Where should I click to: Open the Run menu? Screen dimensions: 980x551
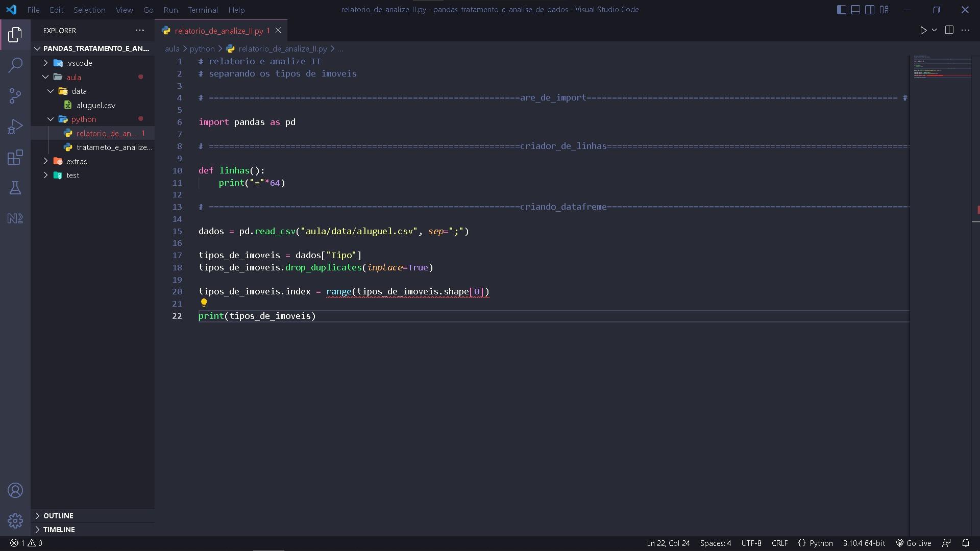pyautogui.click(x=171, y=10)
